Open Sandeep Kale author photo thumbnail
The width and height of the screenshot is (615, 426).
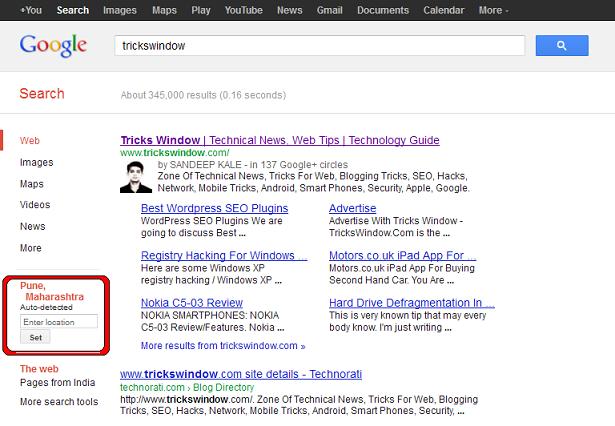click(136, 177)
